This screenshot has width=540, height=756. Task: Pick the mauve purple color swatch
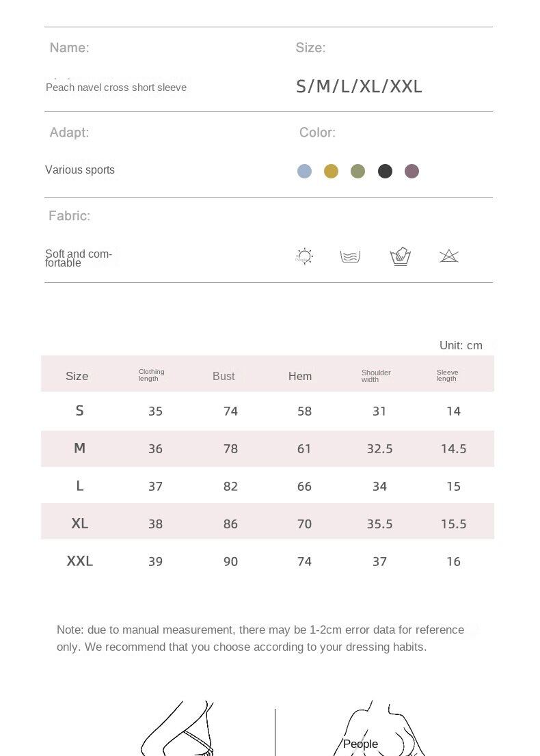(411, 171)
